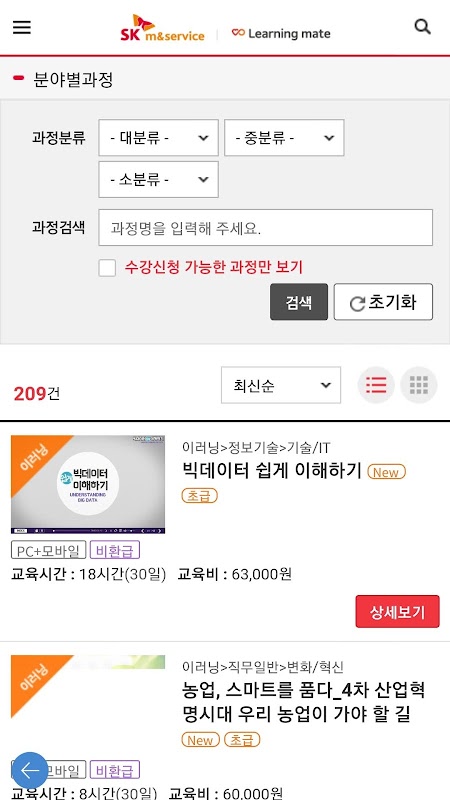Expand the 대분류 dropdown
This screenshot has height=800, width=450.
[159, 138]
